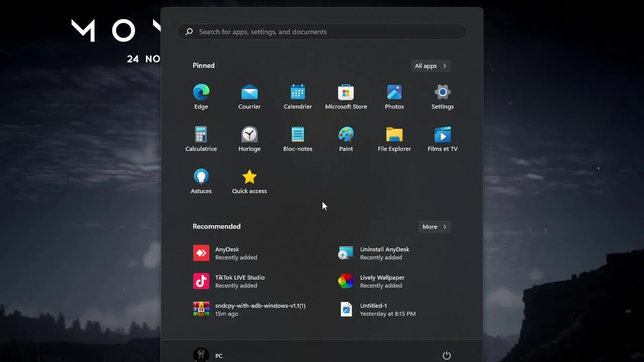Open the recommended AnyDesk app icon

(201, 253)
